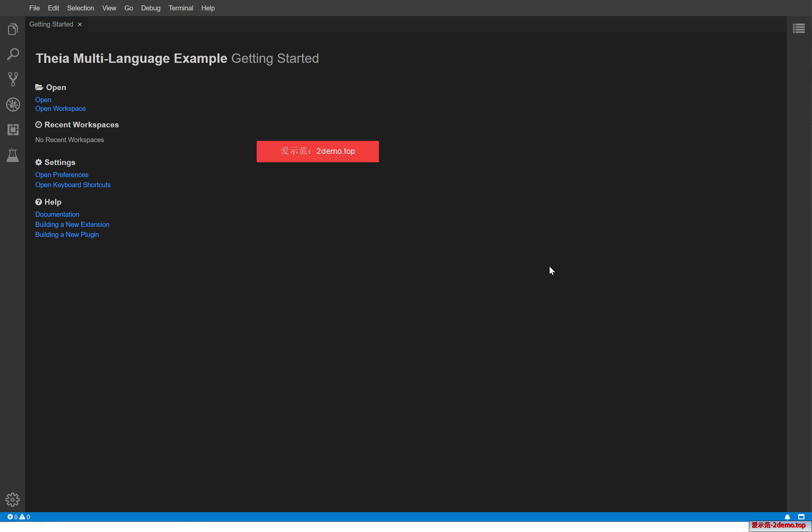Open the Test flask icon
This screenshot has width=812, height=532.
click(13, 155)
